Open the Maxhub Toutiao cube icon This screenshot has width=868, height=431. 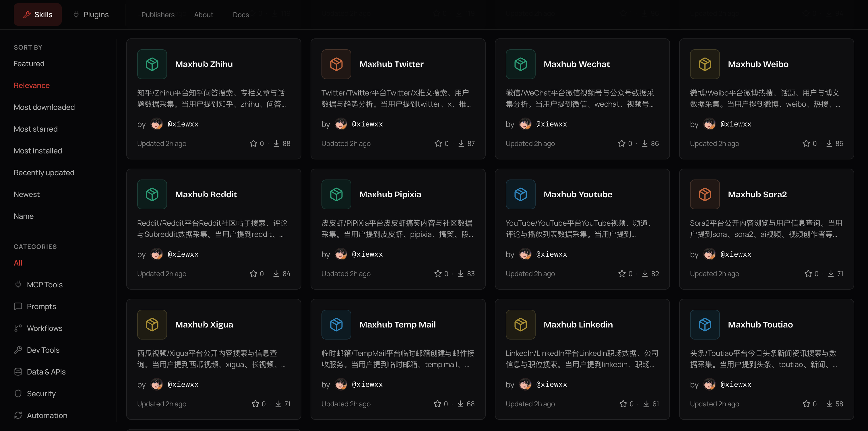(x=705, y=325)
